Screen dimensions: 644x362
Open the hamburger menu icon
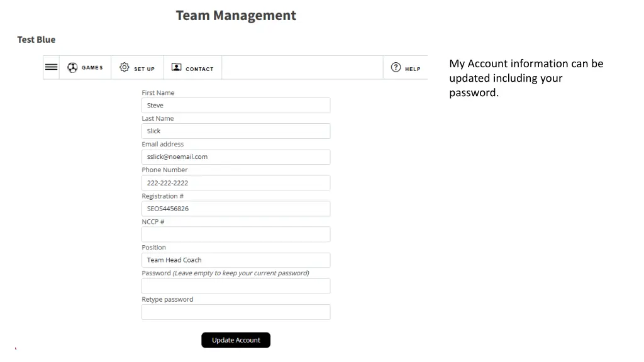click(52, 67)
